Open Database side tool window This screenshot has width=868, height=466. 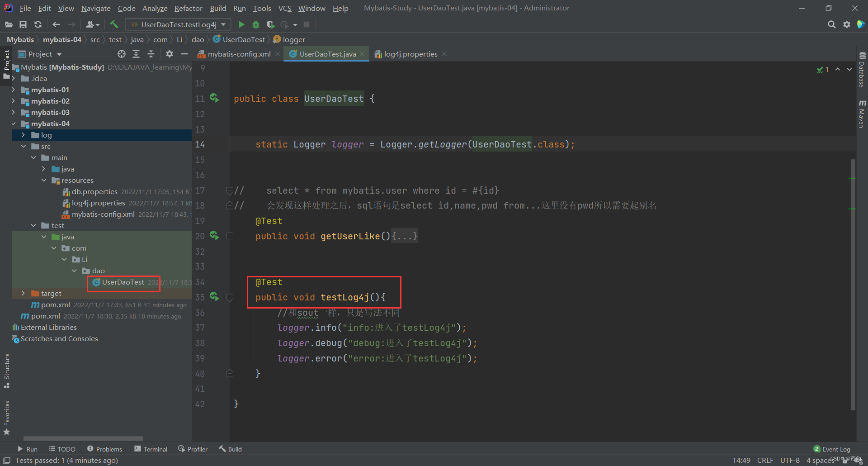tap(862, 70)
